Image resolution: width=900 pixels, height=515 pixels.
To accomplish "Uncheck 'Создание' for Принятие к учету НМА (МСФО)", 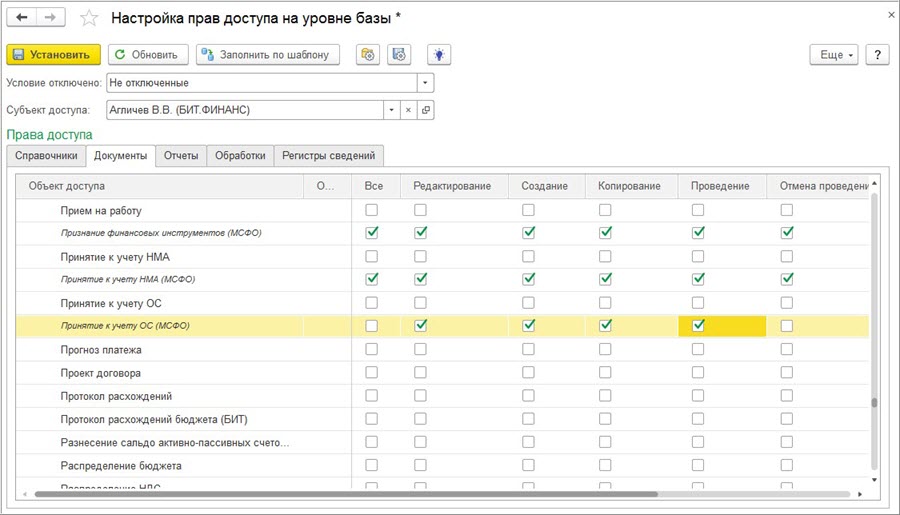I will [528, 279].
